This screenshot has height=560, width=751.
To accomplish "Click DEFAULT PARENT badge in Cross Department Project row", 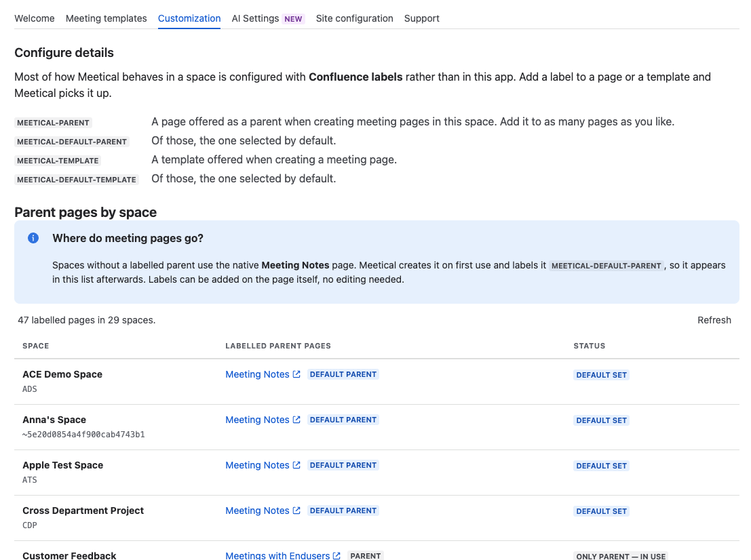I will [x=343, y=511].
